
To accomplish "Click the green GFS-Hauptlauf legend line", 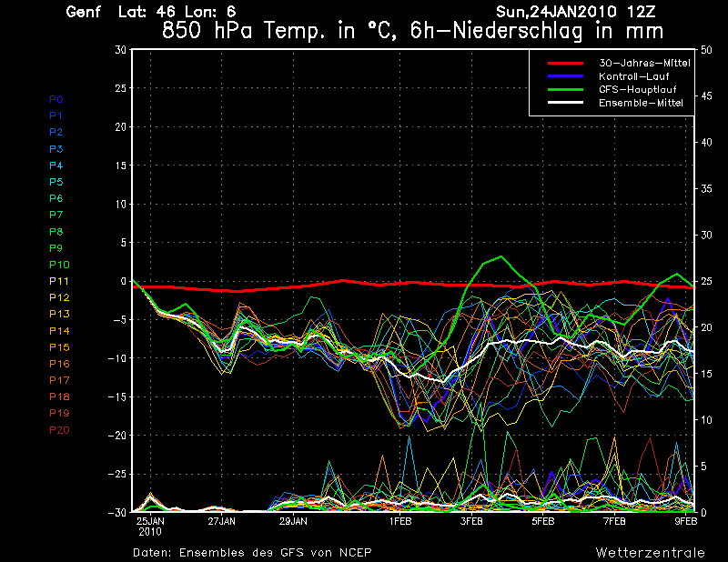I will pyautogui.click(x=565, y=89).
